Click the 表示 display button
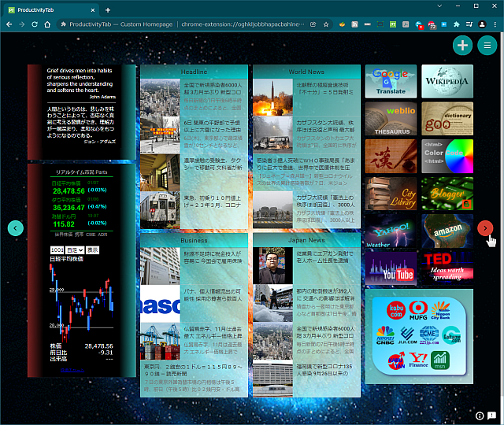 [93, 250]
